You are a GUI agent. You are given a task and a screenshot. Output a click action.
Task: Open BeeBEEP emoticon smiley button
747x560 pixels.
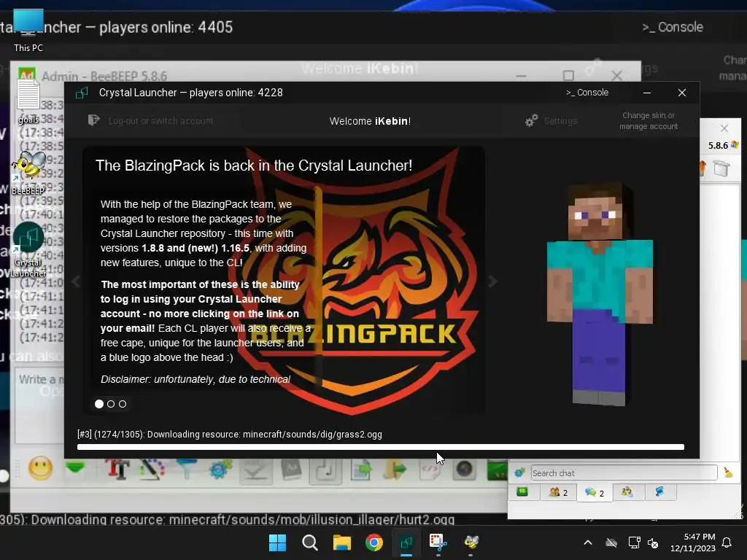[41, 469]
